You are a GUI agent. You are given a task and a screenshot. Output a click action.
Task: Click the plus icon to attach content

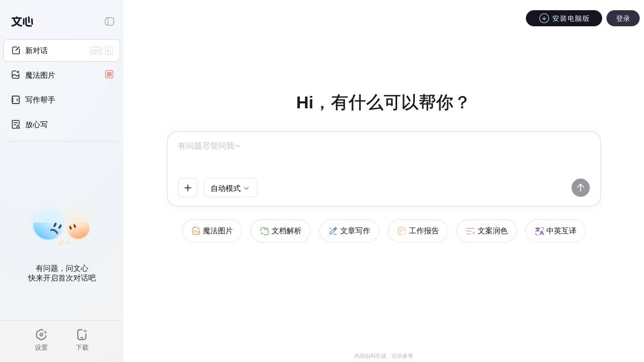tap(188, 188)
